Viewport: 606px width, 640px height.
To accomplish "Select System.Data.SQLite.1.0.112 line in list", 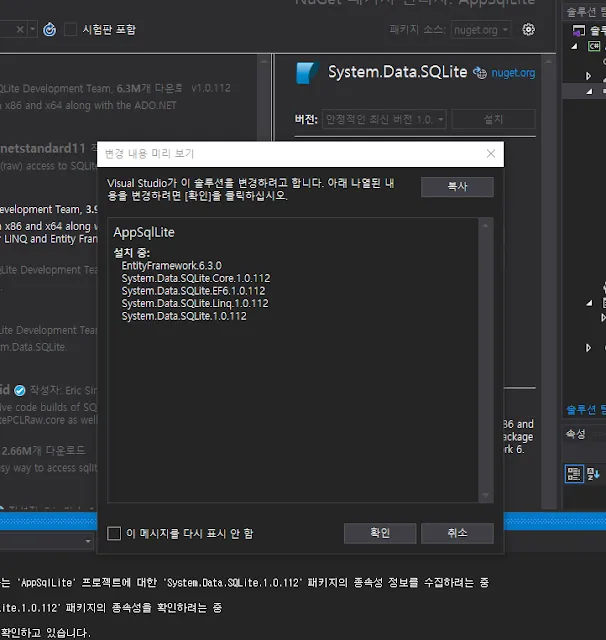I will tap(184, 316).
